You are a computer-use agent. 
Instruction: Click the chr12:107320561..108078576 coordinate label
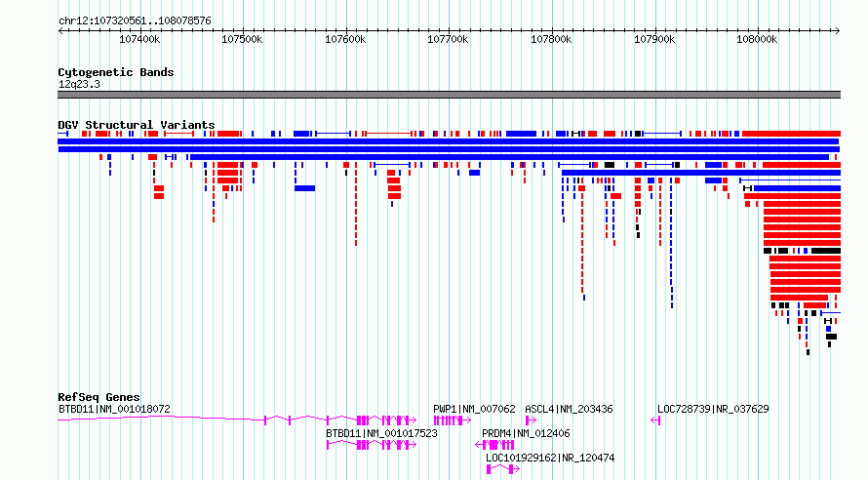(135, 21)
